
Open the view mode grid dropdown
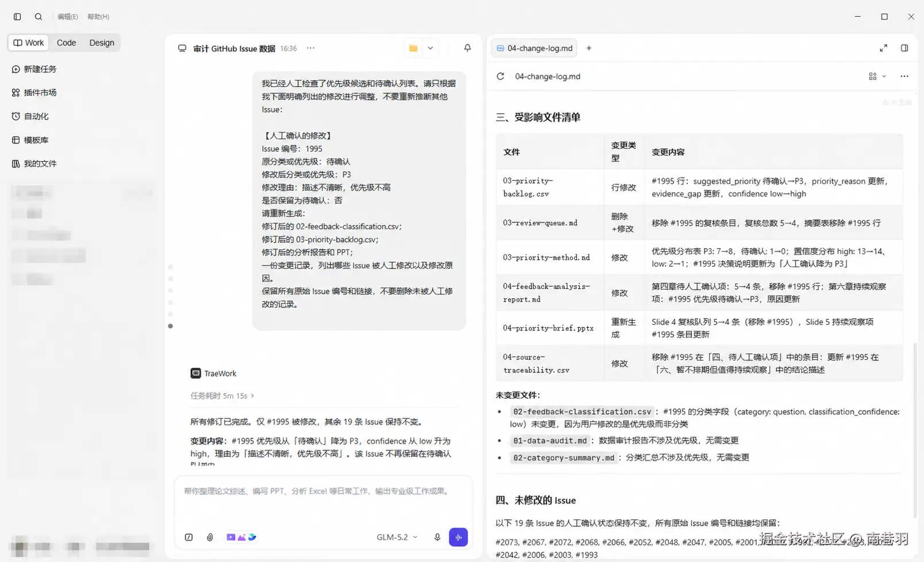click(x=877, y=76)
